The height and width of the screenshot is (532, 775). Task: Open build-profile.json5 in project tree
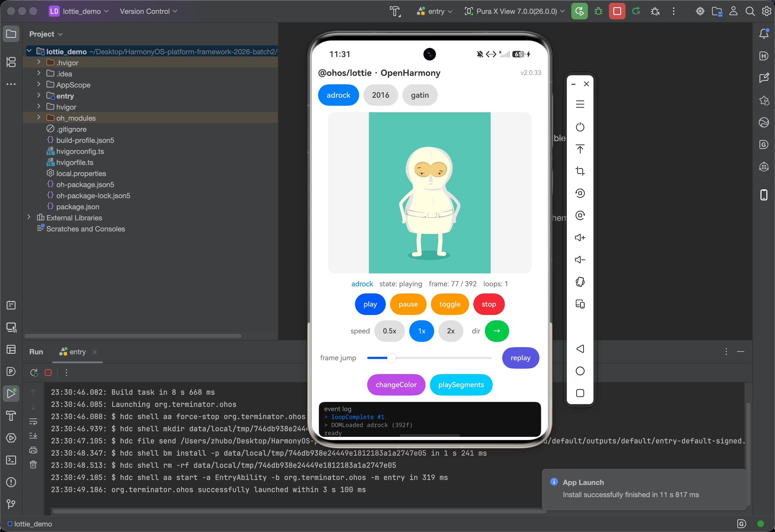85,140
